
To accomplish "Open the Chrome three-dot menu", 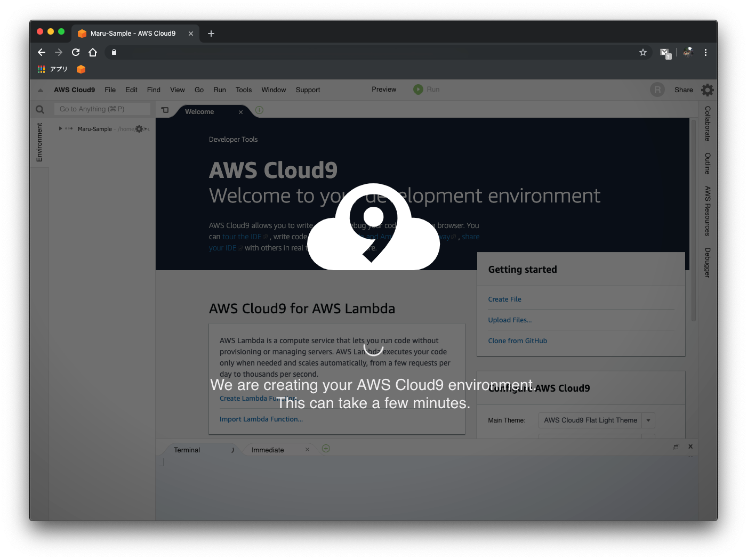I will click(x=705, y=52).
